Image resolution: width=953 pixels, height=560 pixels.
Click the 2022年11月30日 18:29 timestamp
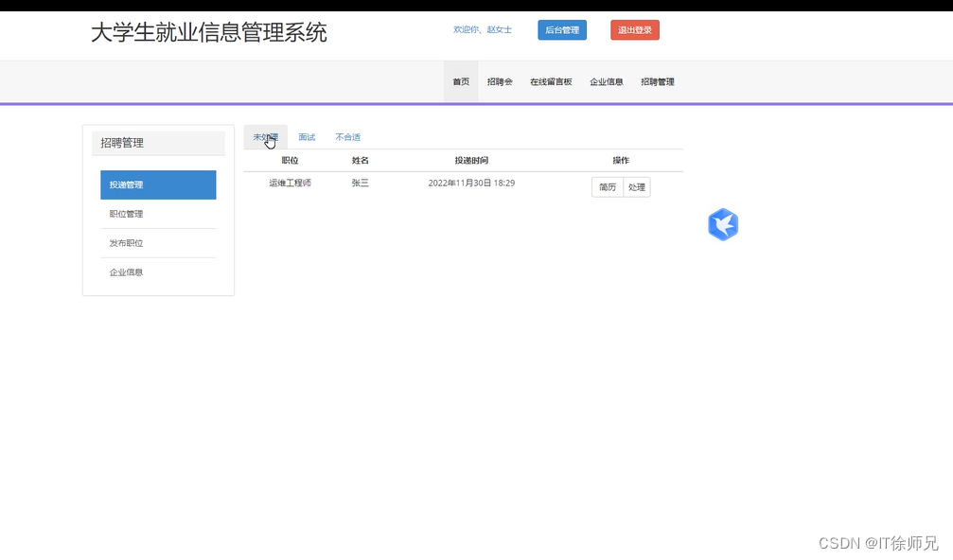click(x=471, y=183)
